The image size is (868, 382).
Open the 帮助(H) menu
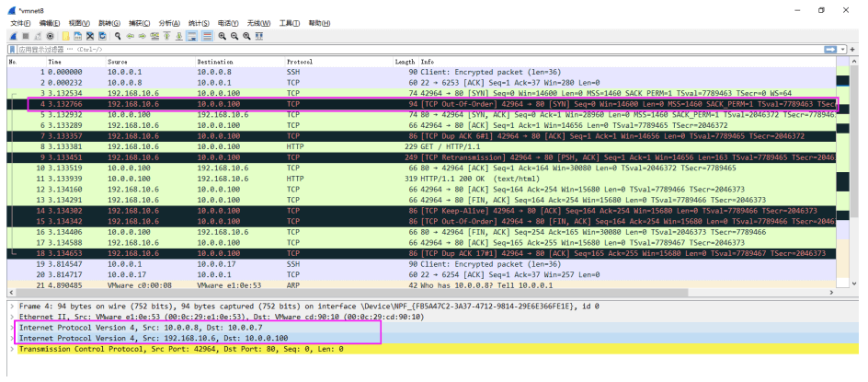319,23
